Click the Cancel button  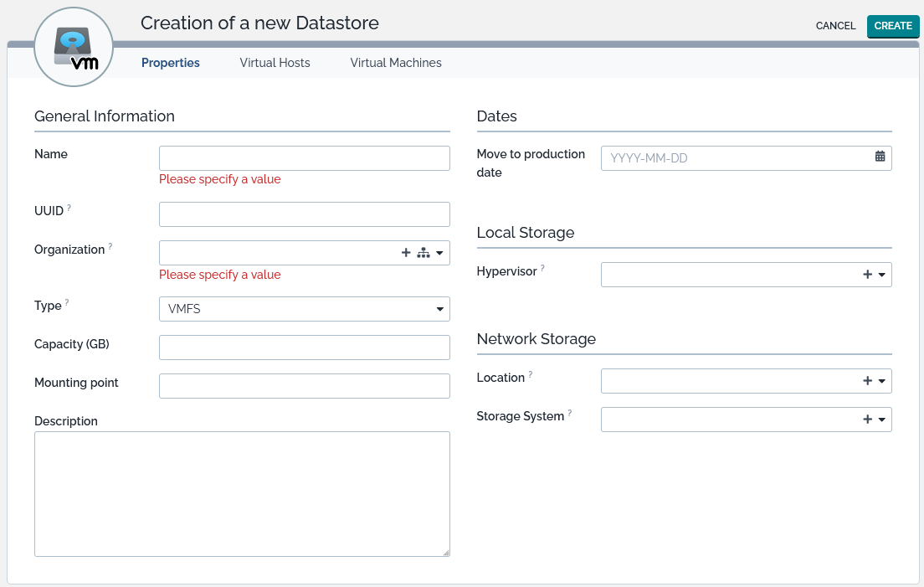click(x=835, y=26)
